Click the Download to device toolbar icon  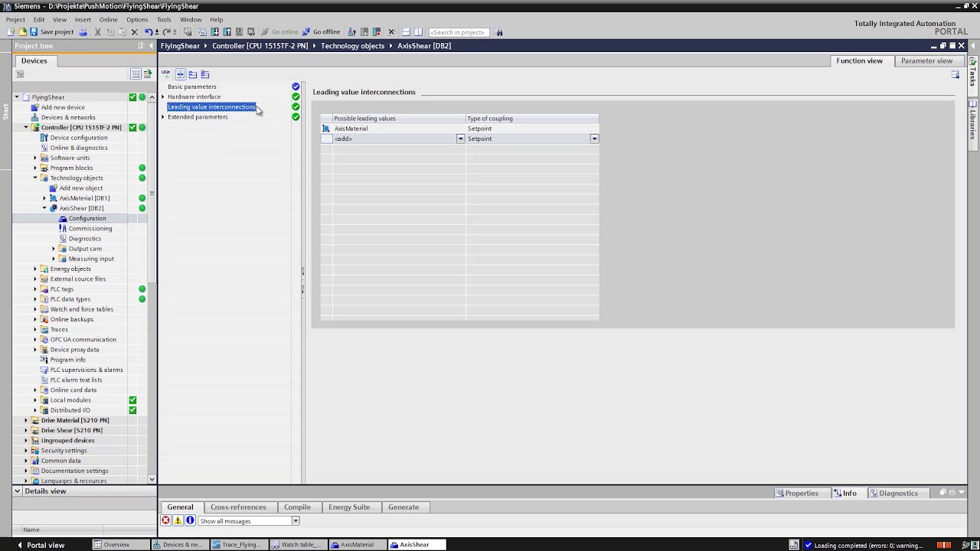[x=215, y=32]
